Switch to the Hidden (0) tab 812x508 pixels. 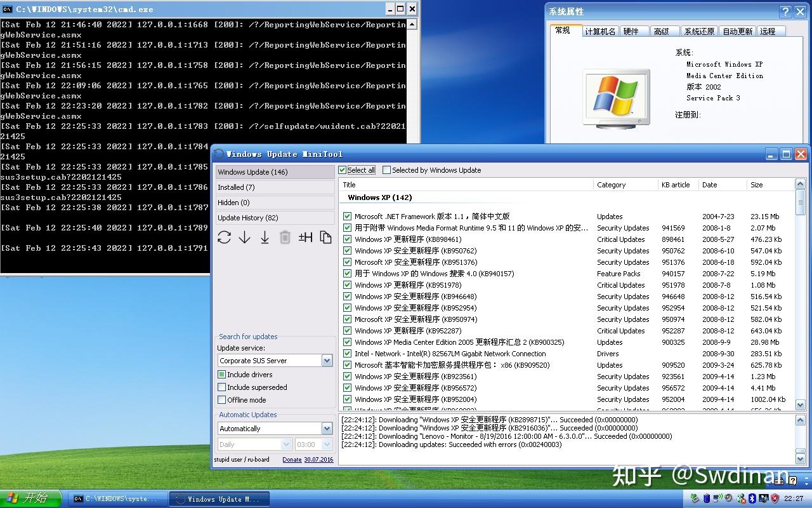tap(275, 203)
